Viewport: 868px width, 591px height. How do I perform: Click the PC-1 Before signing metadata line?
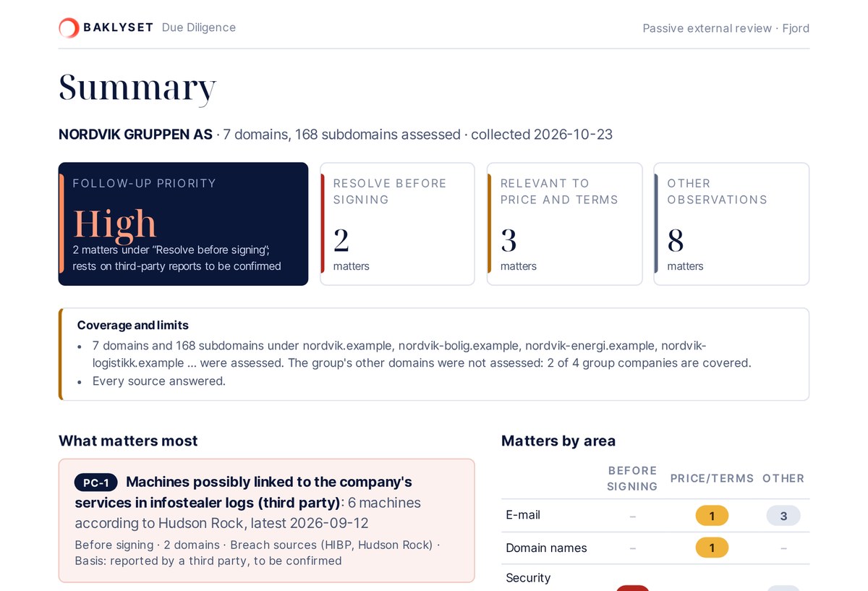coord(257,553)
